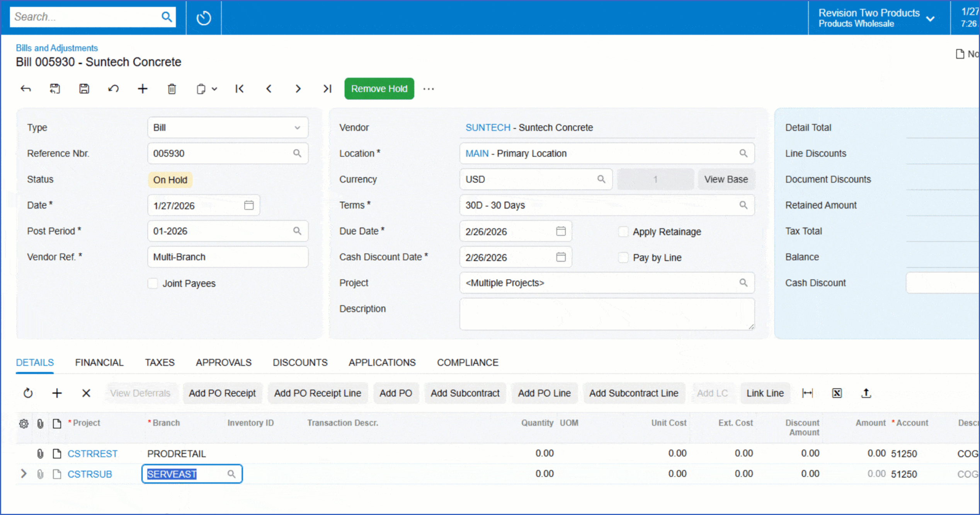Image resolution: width=980 pixels, height=515 pixels.
Task: Toggle the Pay by Line checkbox
Action: 623,257
